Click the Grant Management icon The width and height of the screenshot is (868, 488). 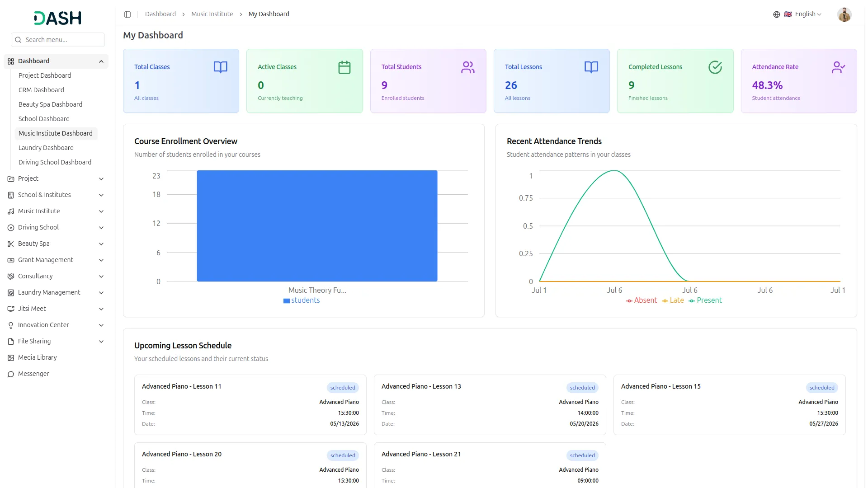click(11, 260)
